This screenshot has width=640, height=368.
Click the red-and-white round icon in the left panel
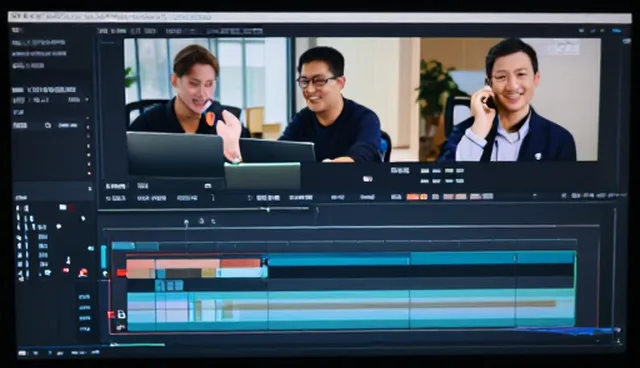(83, 273)
